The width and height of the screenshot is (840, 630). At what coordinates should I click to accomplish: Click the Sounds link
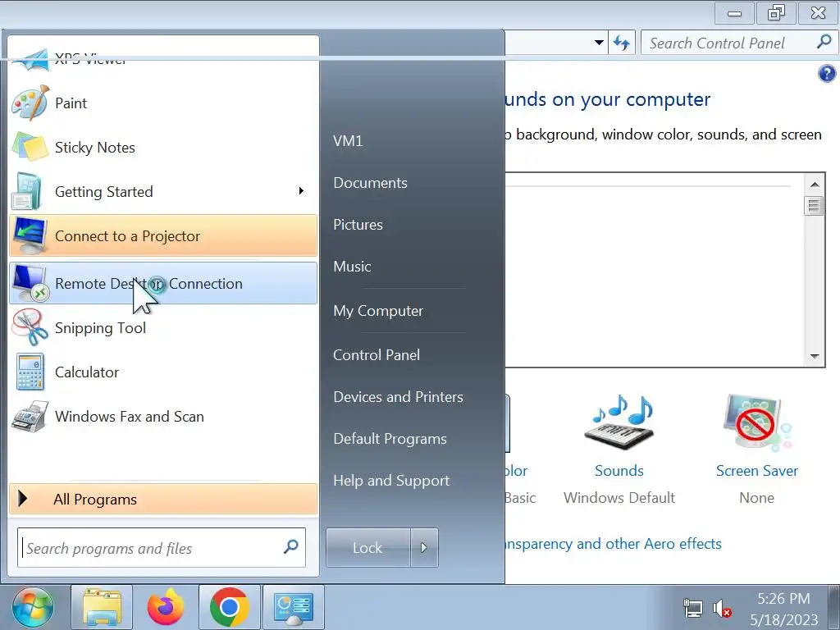[x=619, y=470]
